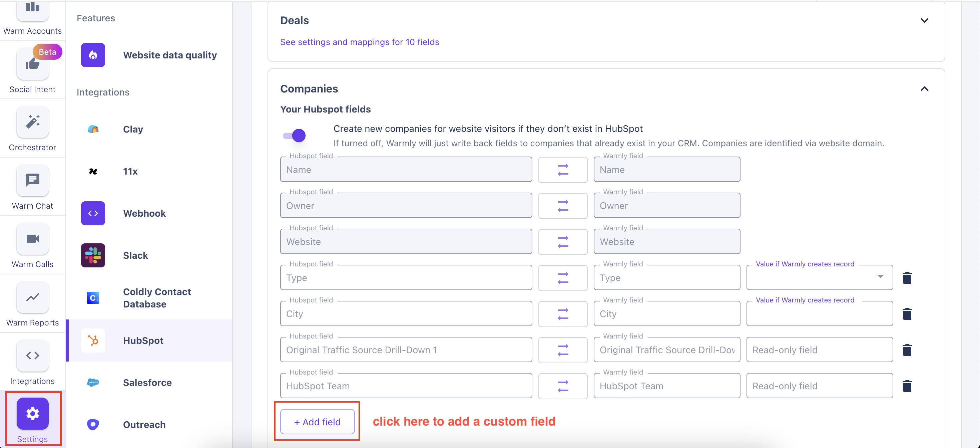Delete the Type field mapping row
This screenshot has width=980, height=448.
pos(907,278)
